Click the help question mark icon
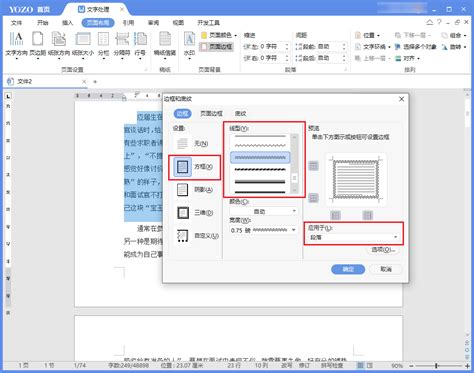 [x=439, y=22]
